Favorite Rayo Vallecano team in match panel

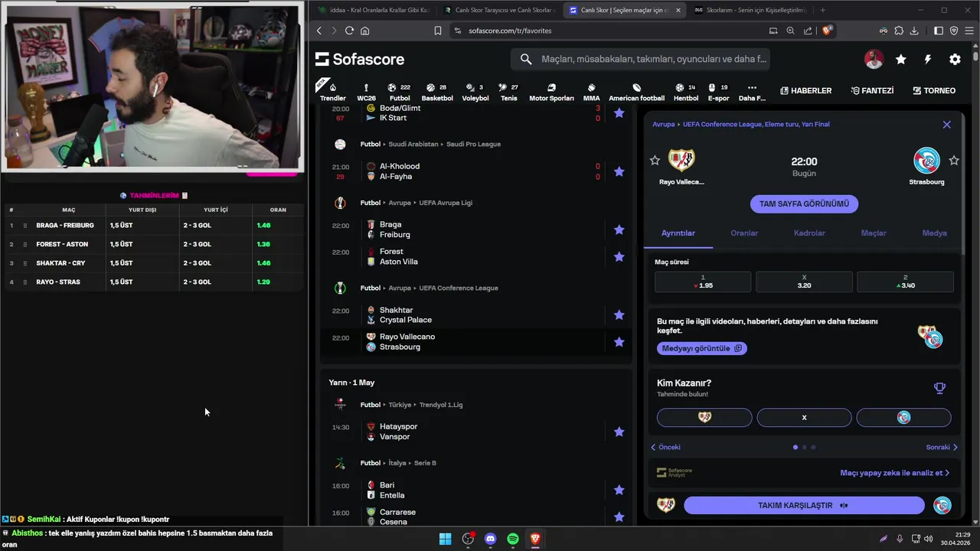click(655, 160)
